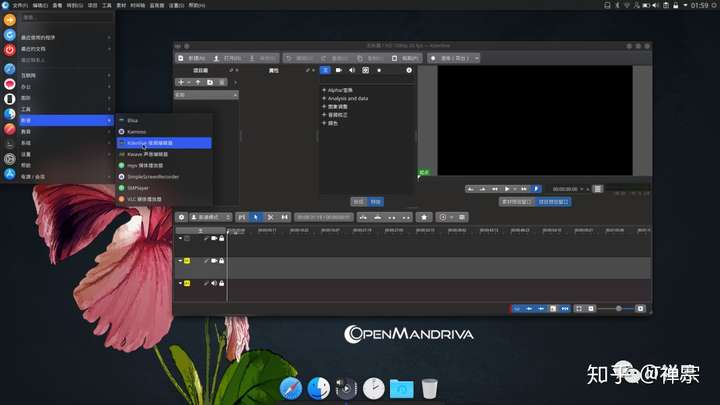Click the 打开 open project button
Viewport: 720px width, 405px height.
tap(228, 58)
